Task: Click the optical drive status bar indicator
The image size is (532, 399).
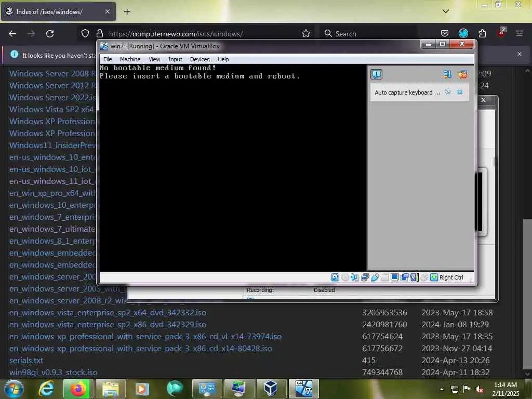Action: (345, 277)
